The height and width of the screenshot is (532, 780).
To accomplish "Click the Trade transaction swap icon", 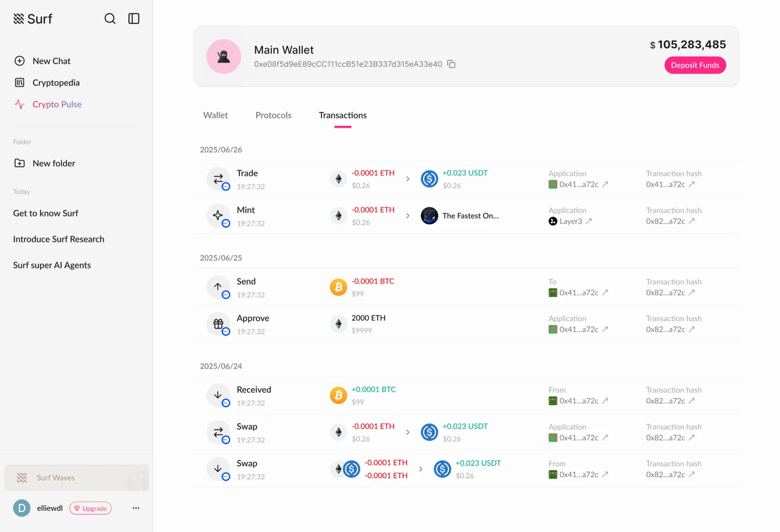I will click(218, 179).
